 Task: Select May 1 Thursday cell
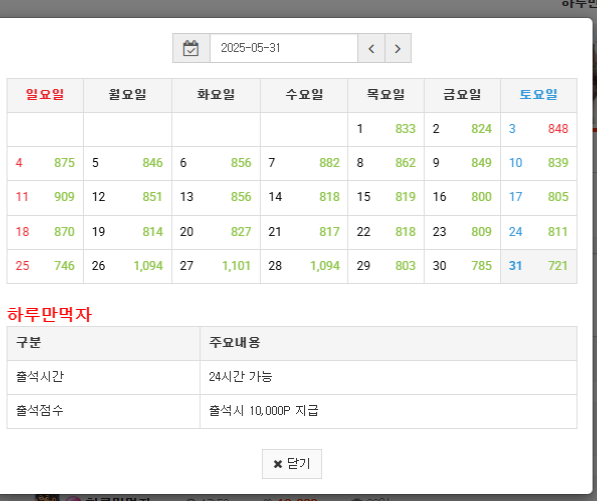(386, 129)
